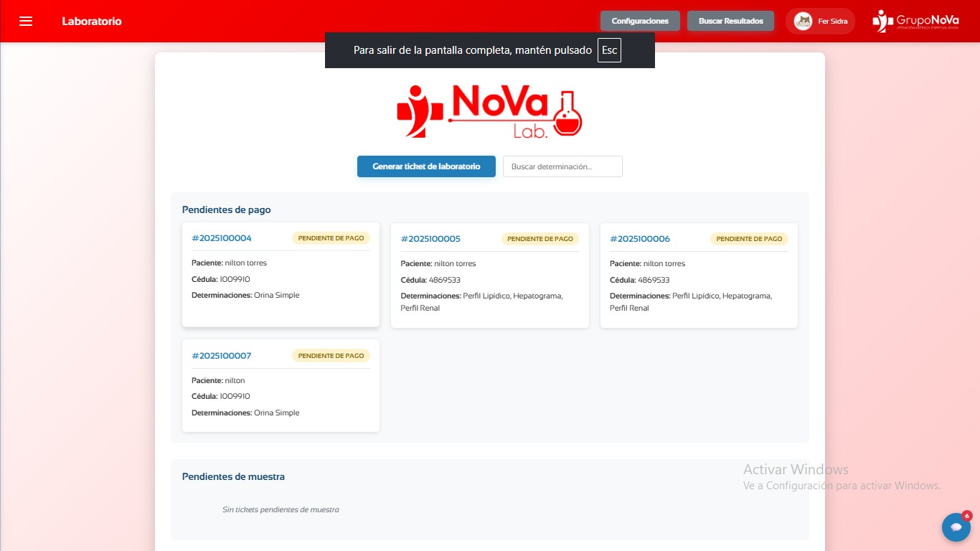Select the Laboratorio title in header
Image resolution: width=980 pixels, height=551 pixels.
click(92, 21)
